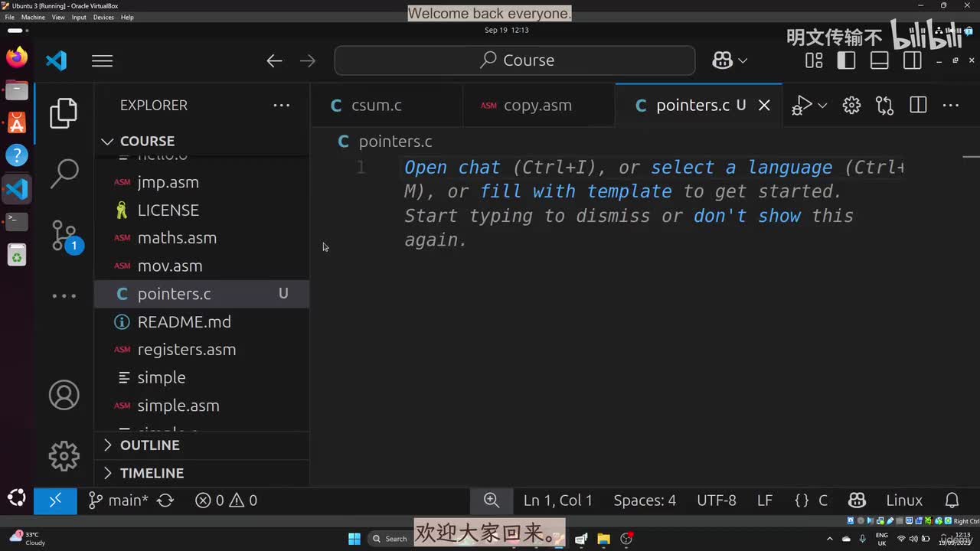Open the VS Code hamburger application menu
This screenshot has height=551, width=980.
(102, 60)
